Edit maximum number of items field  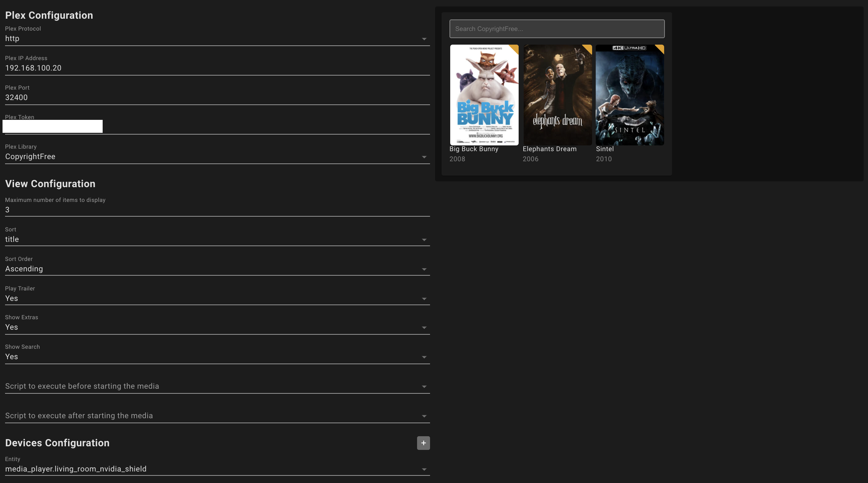click(x=218, y=206)
